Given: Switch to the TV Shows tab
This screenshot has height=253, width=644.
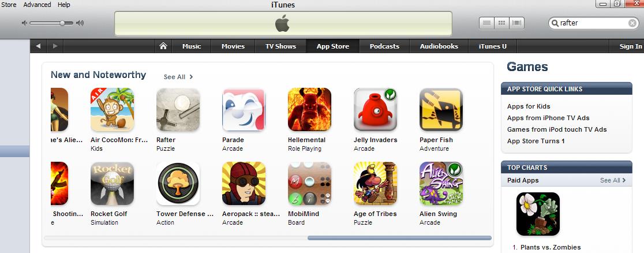Looking at the screenshot, I should [280, 46].
